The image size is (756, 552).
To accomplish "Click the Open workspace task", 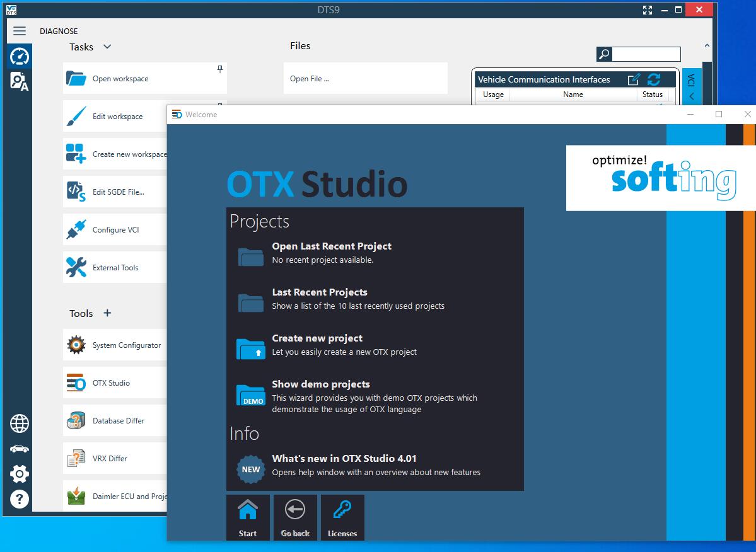I will click(x=144, y=79).
